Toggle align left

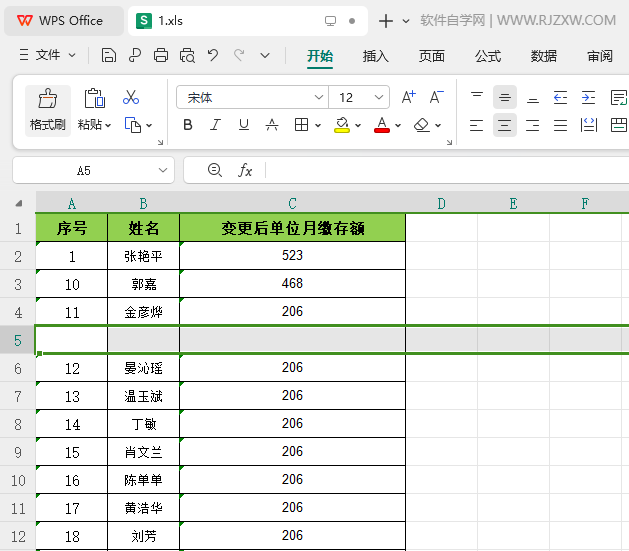pyautogui.click(x=477, y=126)
